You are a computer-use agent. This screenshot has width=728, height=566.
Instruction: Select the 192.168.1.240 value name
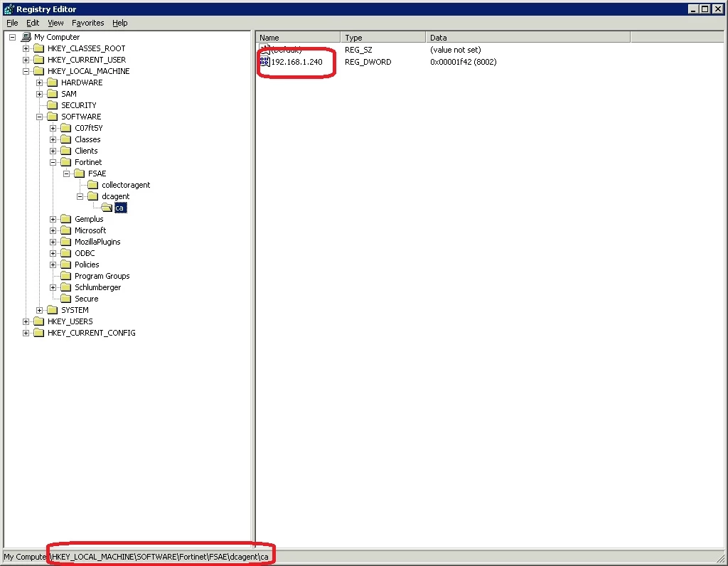(x=296, y=62)
